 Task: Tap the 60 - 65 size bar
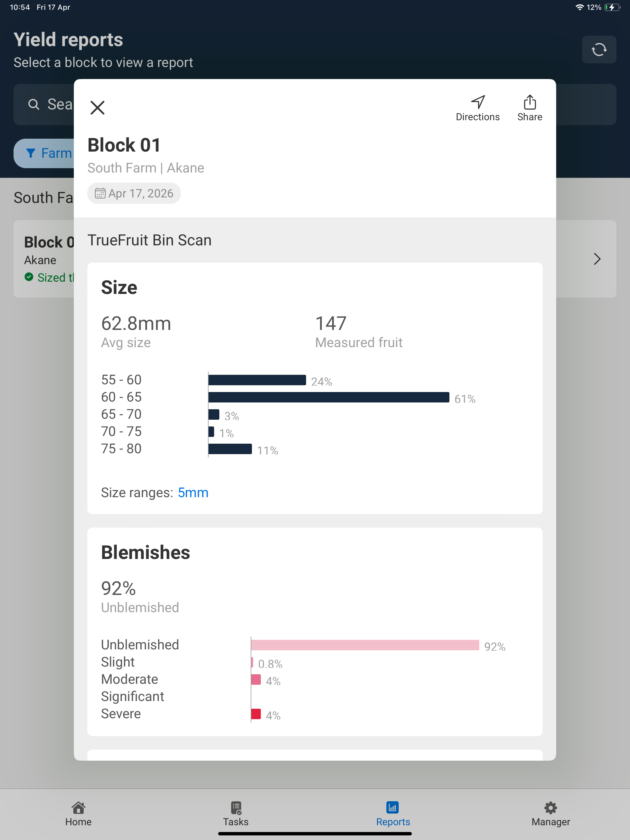pyautogui.click(x=329, y=397)
